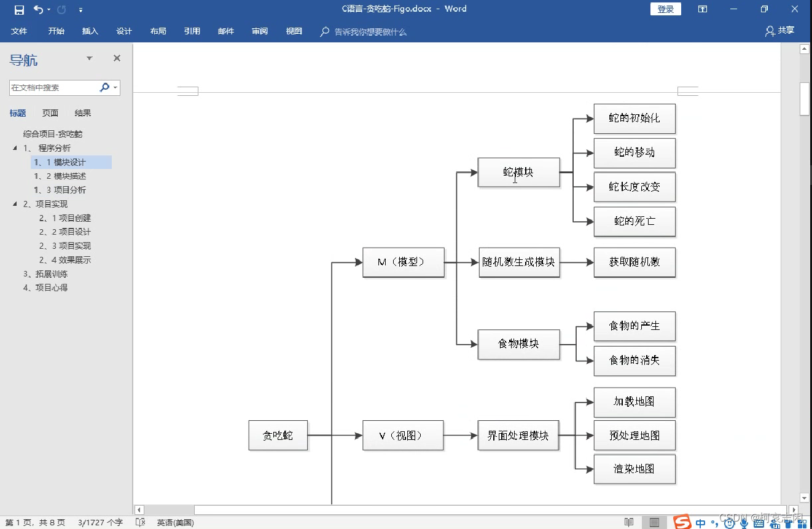Viewport: 812px width, 529px height.
Task: Switch to the 引用 ribbon tab
Action: point(192,31)
